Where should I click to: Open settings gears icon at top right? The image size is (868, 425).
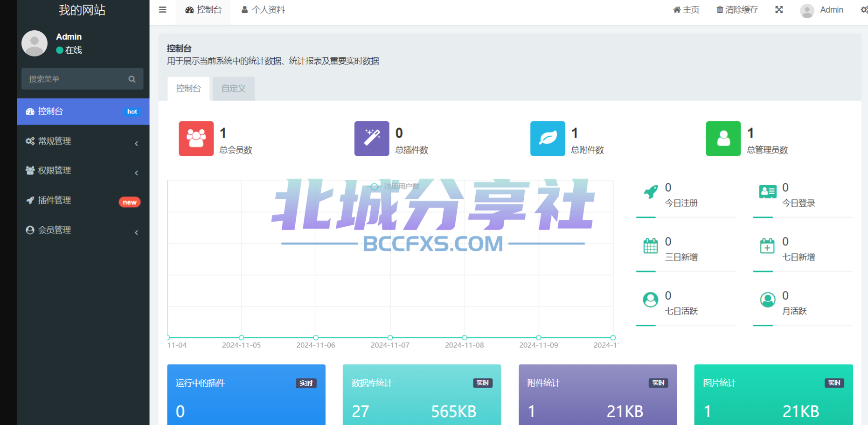click(x=864, y=10)
